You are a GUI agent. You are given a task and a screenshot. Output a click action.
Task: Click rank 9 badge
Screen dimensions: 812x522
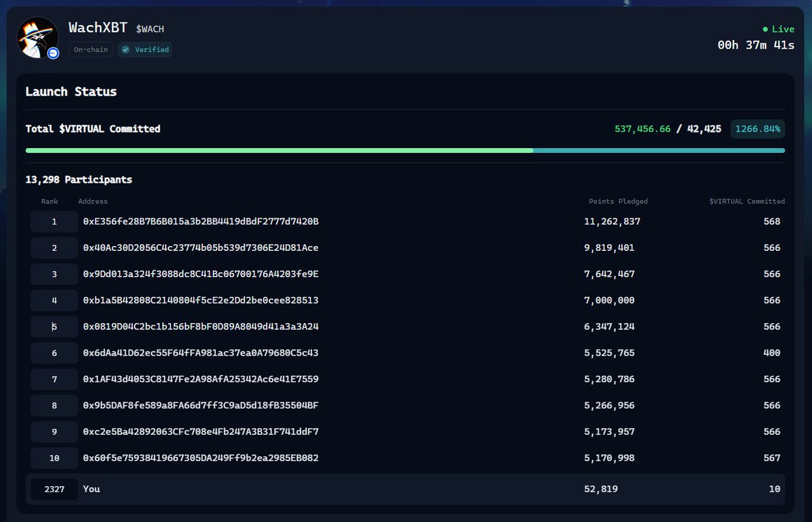click(54, 431)
